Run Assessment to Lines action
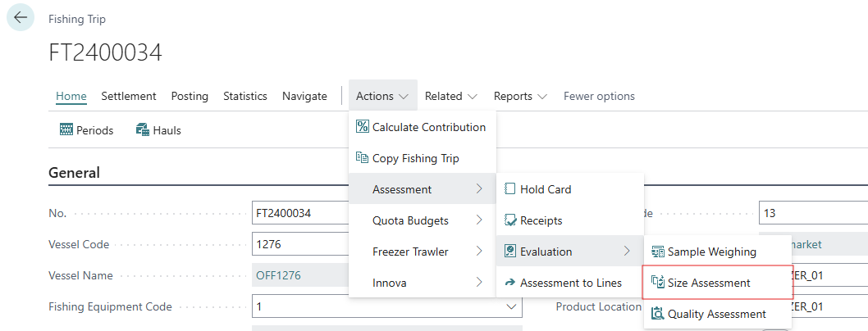868x331 pixels. 570,283
